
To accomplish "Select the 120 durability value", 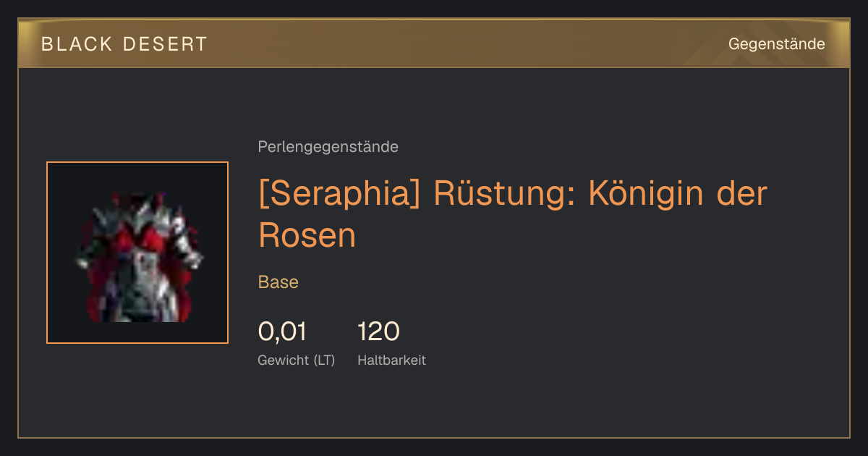I will point(378,332).
